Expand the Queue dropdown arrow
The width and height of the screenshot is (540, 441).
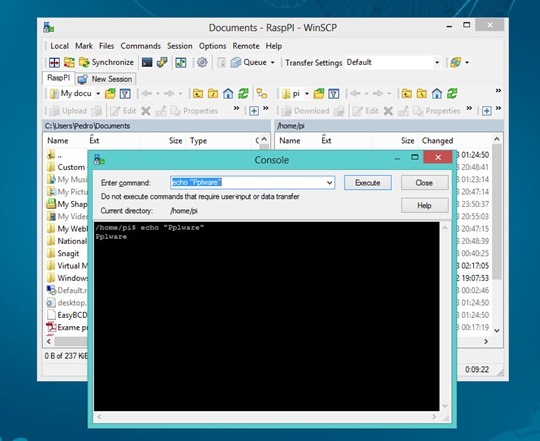point(272,63)
